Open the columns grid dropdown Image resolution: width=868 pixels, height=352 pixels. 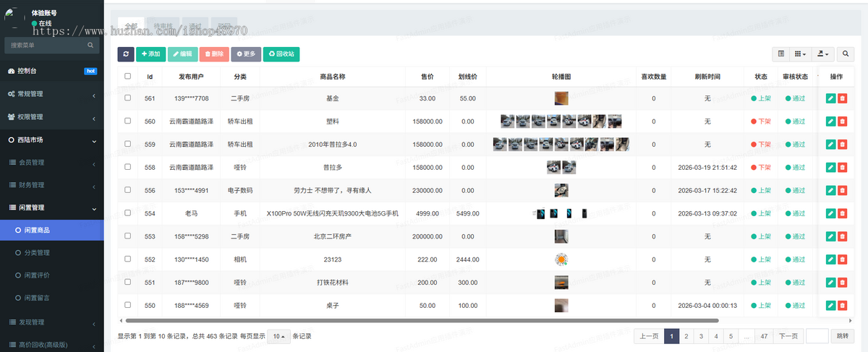click(x=800, y=53)
